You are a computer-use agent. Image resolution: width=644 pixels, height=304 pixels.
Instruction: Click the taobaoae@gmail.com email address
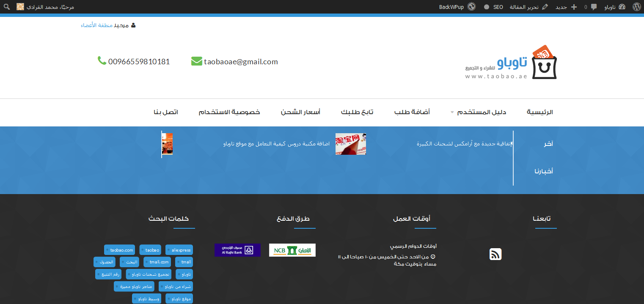[x=241, y=62]
